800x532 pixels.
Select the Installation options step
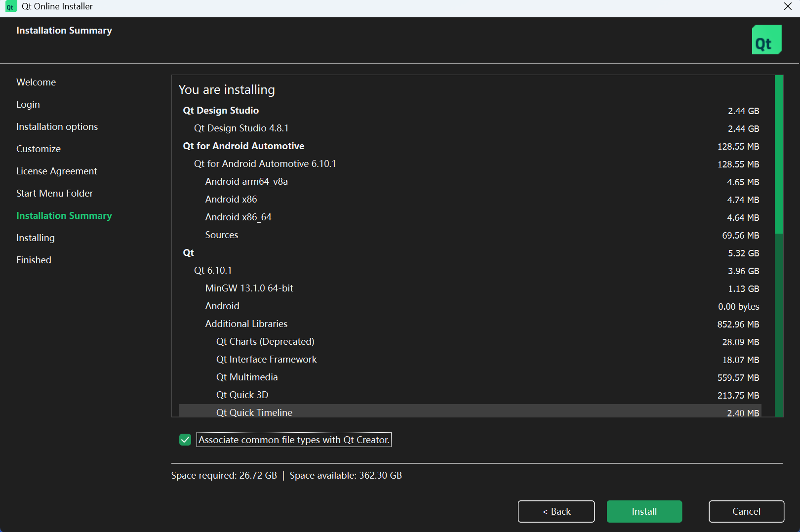coord(57,126)
